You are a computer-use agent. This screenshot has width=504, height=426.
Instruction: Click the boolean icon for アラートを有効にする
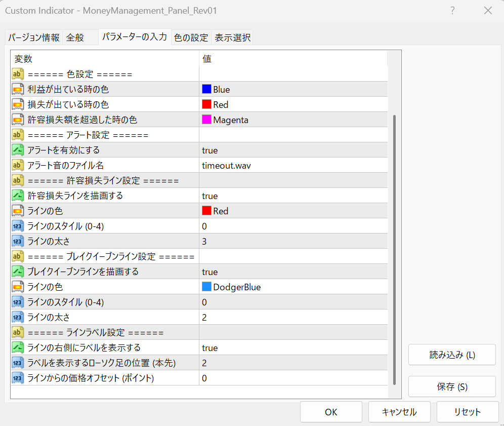pos(18,150)
